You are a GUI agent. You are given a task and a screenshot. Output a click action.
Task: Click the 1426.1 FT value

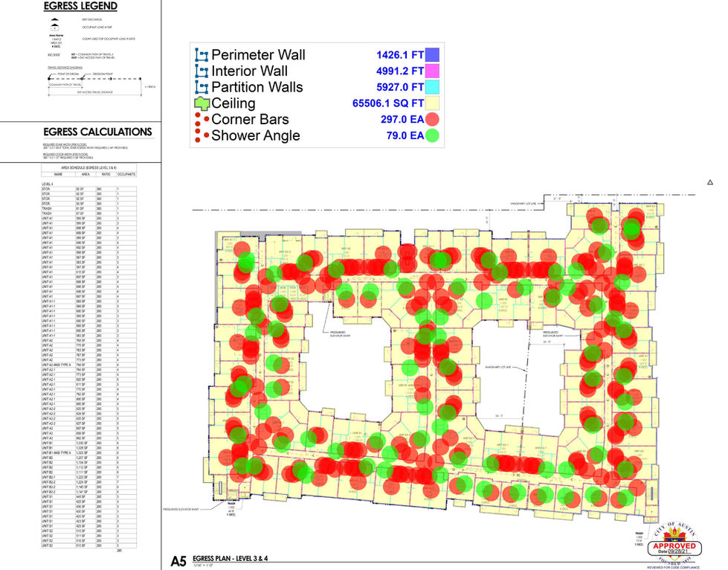coord(400,55)
